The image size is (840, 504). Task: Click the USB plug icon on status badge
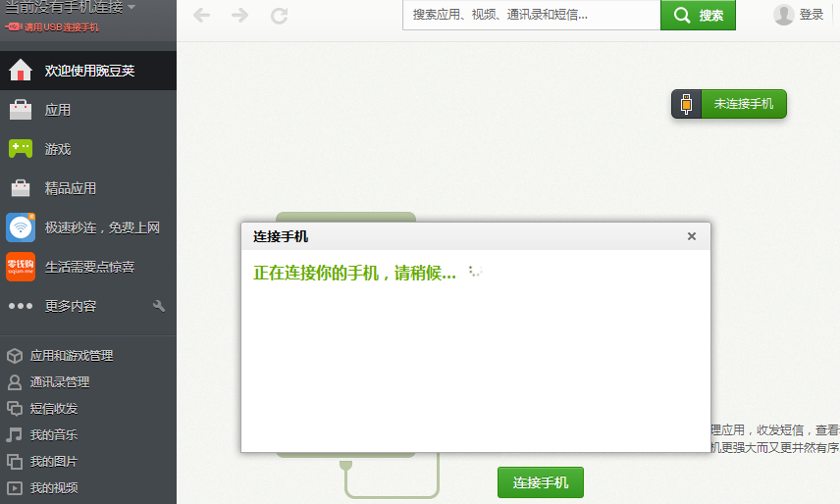(686, 104)
